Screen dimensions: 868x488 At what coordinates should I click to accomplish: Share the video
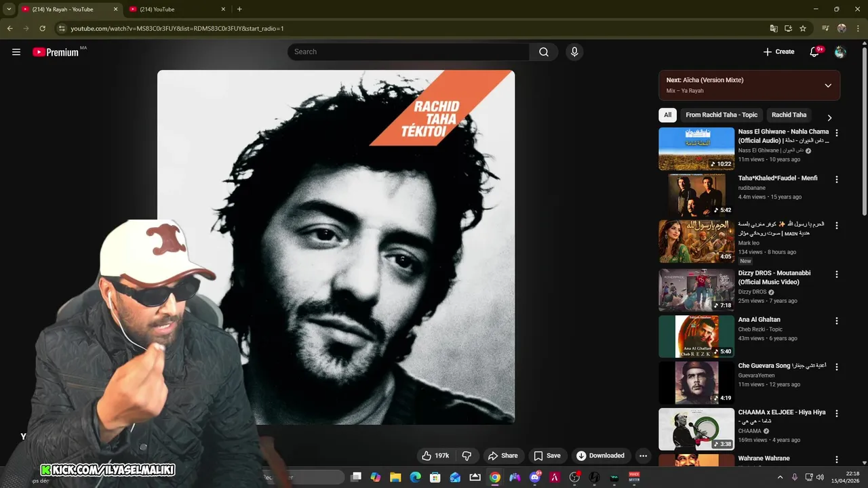[502, 456]
